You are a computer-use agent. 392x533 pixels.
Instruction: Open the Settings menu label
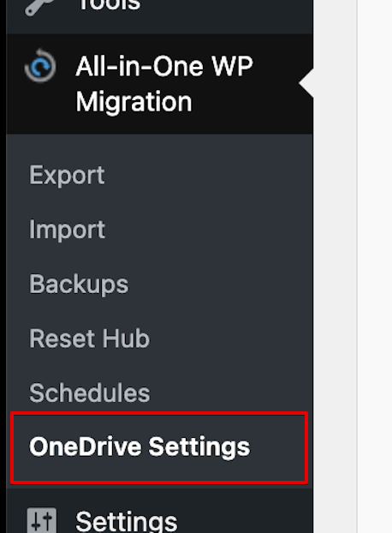tap(127, 522)
